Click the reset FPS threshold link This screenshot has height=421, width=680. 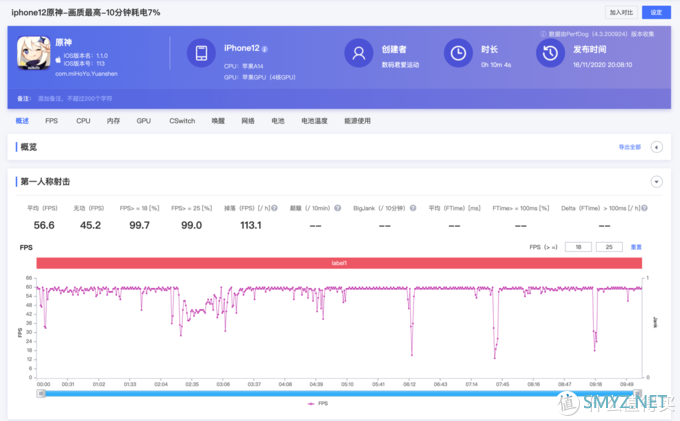click(636, 247)
